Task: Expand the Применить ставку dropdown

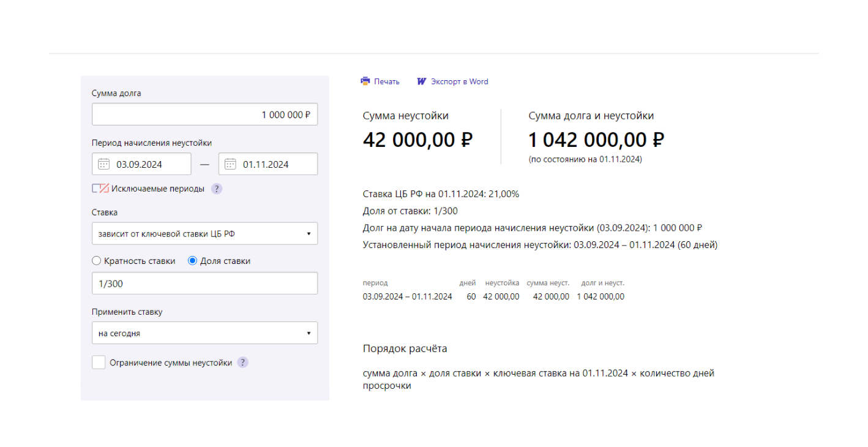Action: pyautogui.click(x=204, y=334)
